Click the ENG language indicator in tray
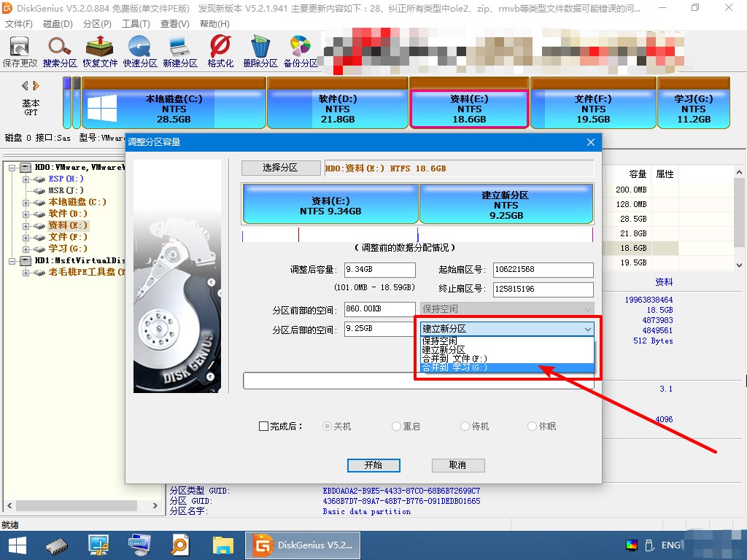The image size is (747, 560). [x=671, y=545]
